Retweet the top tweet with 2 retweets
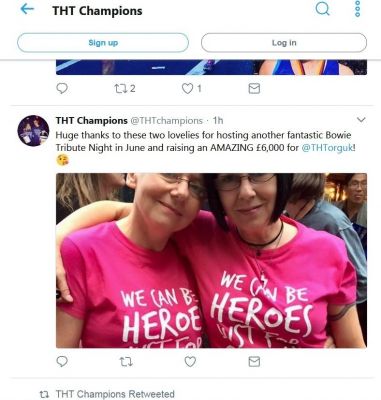This screenshot has height=400, width=381. click(125, 88)
